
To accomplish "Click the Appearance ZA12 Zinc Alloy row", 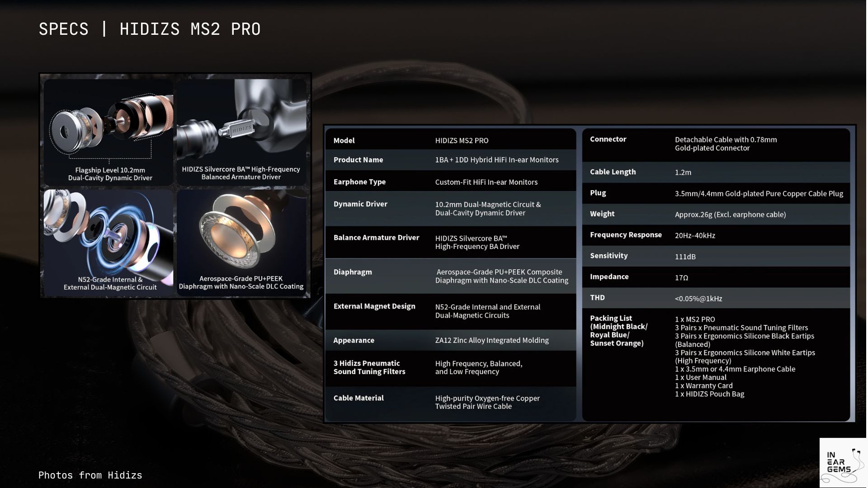I will [450, 340].
